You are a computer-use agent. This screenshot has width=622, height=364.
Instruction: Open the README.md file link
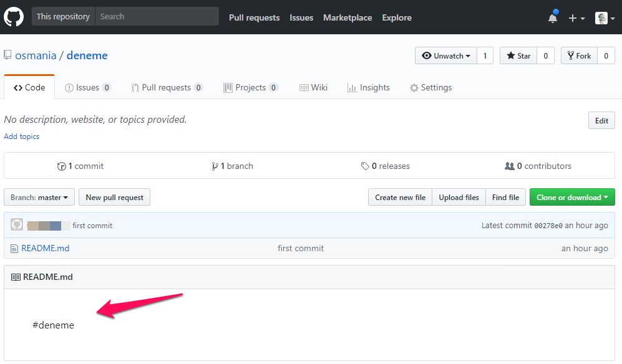tap(45, 248)
